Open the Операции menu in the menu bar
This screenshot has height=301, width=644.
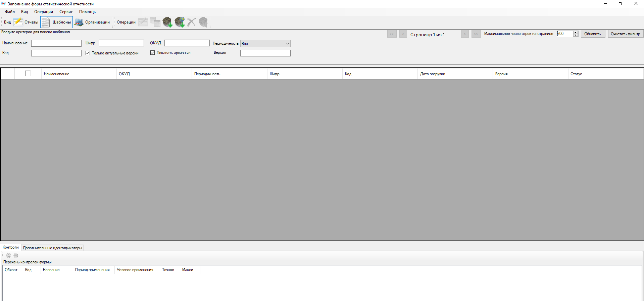coord(44,12)
